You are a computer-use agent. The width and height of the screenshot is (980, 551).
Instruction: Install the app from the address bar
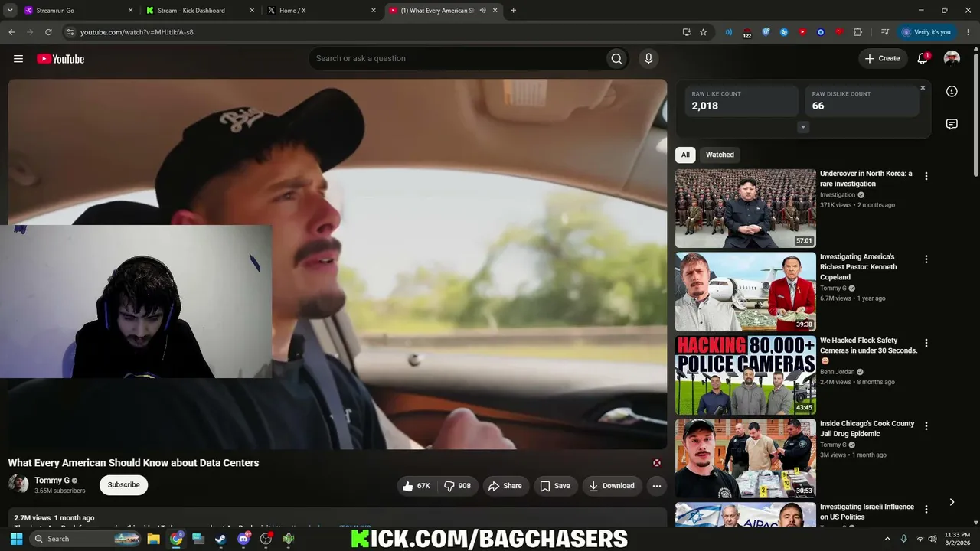point(687,32)
